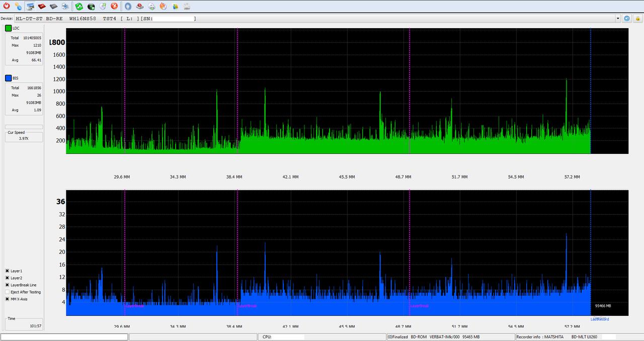The height and width of the screenshot is (341, 644).
Task: Click the blue disc toolbar icon
Action: click(128, 6)
